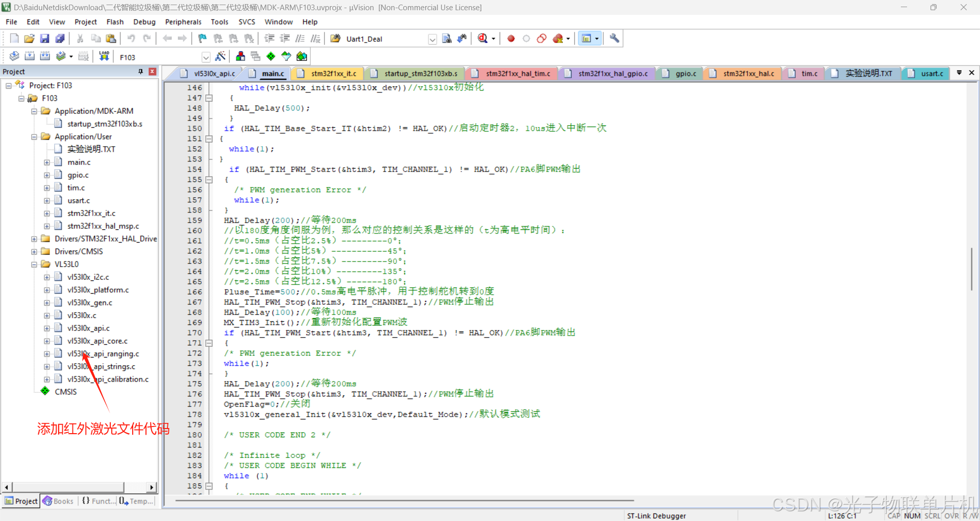Image resolution: width=980 pixels, height=521 pixels.
Task: Start or stop the debug session
Action: 483,39
